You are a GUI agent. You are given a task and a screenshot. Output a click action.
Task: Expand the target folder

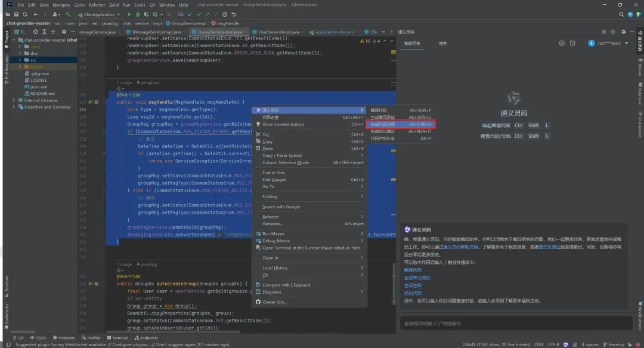(x=20, y=67)
